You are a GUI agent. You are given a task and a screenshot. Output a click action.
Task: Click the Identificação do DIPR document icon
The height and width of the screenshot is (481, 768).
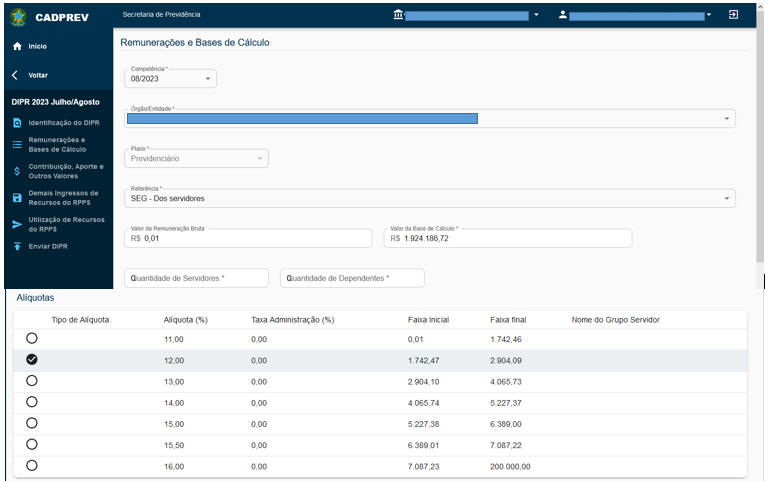(17, 123)
